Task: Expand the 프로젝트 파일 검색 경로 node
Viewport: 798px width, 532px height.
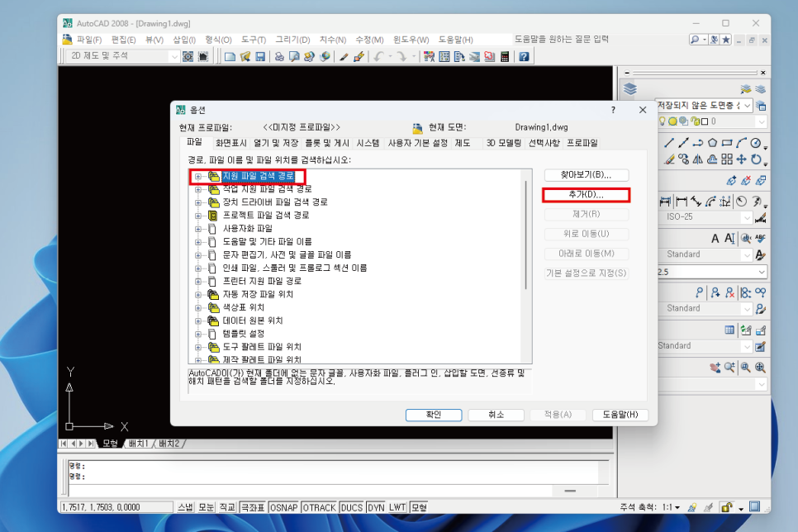Action: tap(198, 216)
